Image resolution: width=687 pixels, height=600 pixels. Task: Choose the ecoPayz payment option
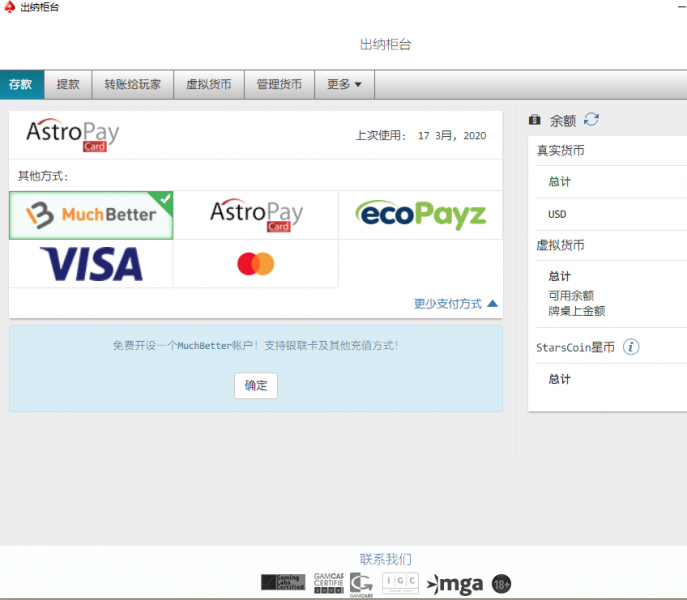coord(420,214)
